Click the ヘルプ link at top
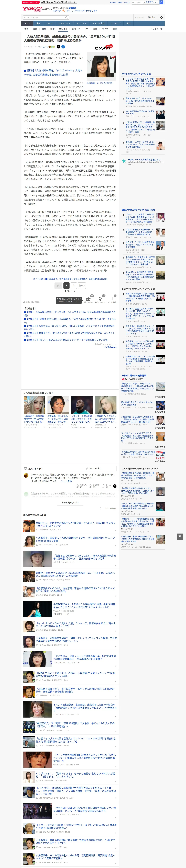186x868 pixels. (127, 2)
